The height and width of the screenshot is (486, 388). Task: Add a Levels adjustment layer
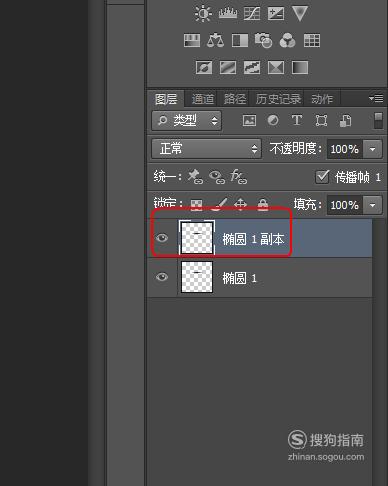click(x=228, y=14)
